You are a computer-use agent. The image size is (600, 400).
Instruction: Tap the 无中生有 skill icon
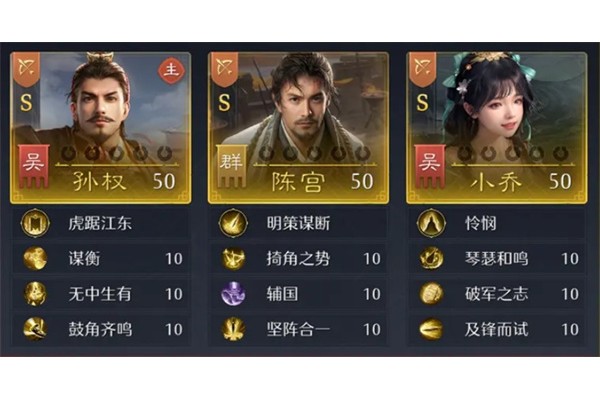click(x=35, y=294)
